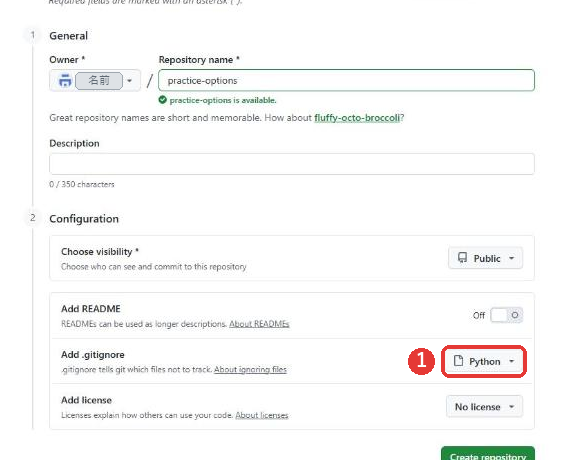Click the 'Add license' label
580x460 pixels.
[86, 400]
